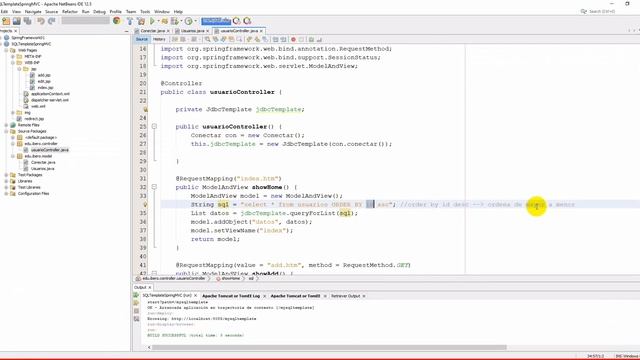Screen dimensions: 640x360
Task: Click the editor toolbar magnifier find icon
Action: (x=207, y=39)
